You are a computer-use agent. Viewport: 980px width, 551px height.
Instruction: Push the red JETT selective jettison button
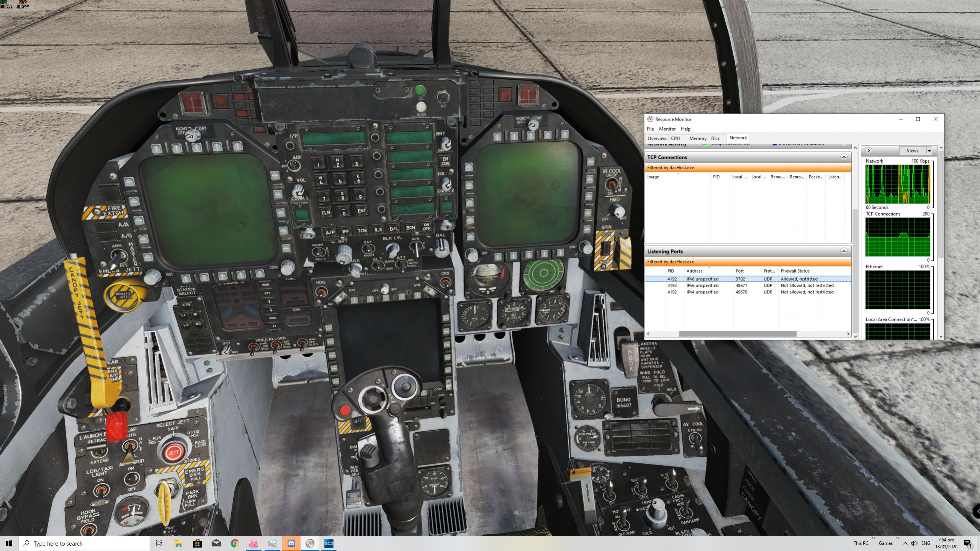[173, 453]
